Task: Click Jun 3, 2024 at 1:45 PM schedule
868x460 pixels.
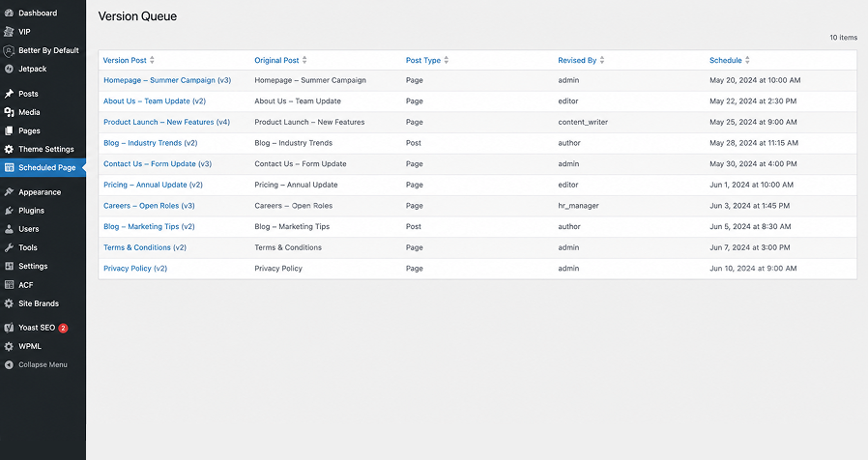Action: pyautogui.click(x=749, y=206)
